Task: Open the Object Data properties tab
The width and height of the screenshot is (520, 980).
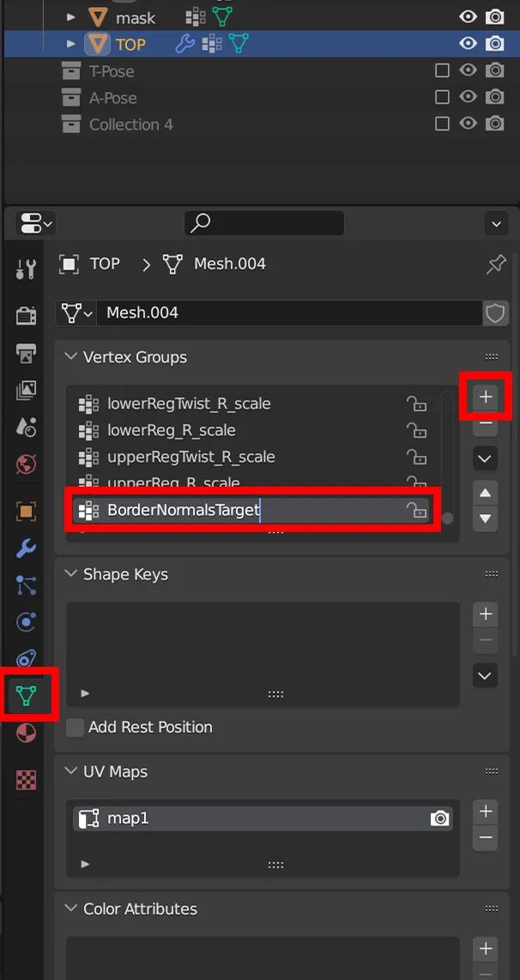Action: coord(26,696)
